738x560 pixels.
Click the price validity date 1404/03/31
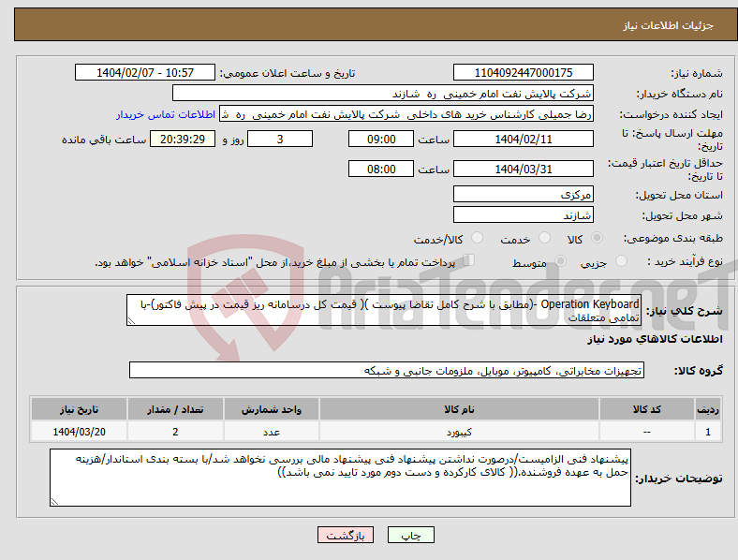pyautogui.click(x=524, y=169)
